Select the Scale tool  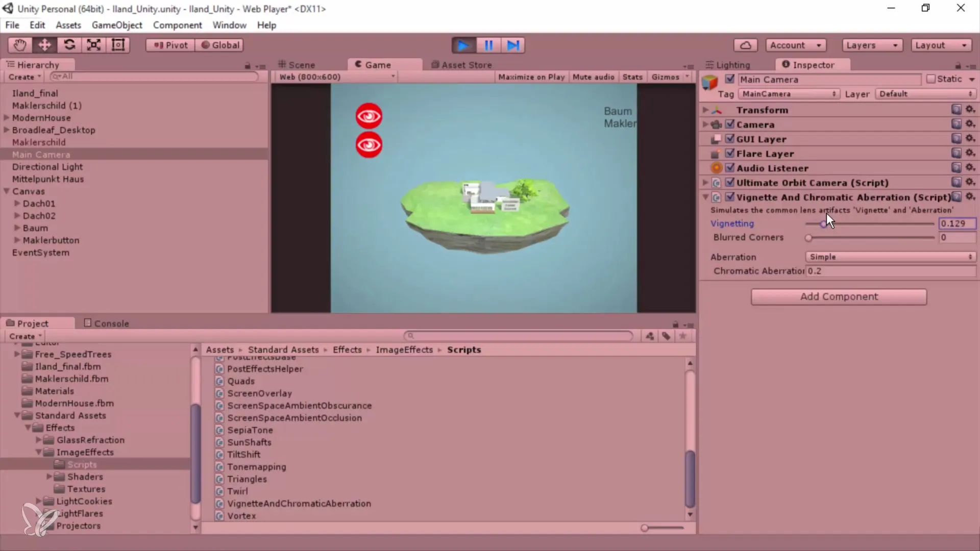93,45
